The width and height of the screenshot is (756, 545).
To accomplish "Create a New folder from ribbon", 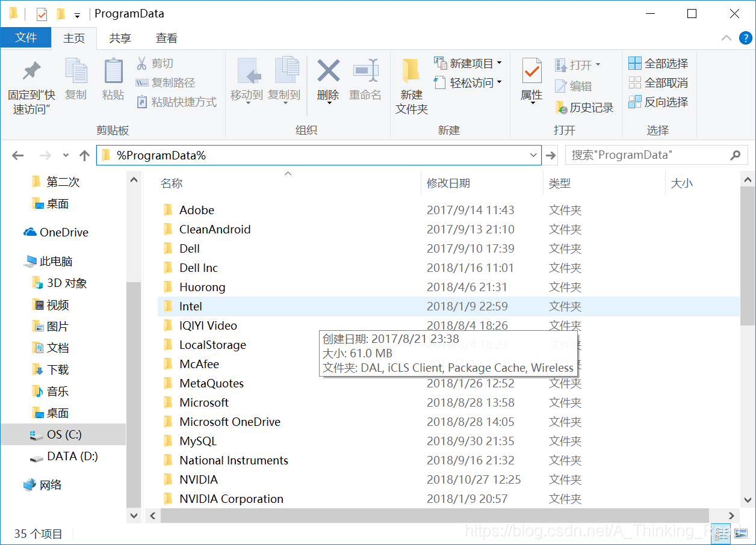I will tap(412, 87).
